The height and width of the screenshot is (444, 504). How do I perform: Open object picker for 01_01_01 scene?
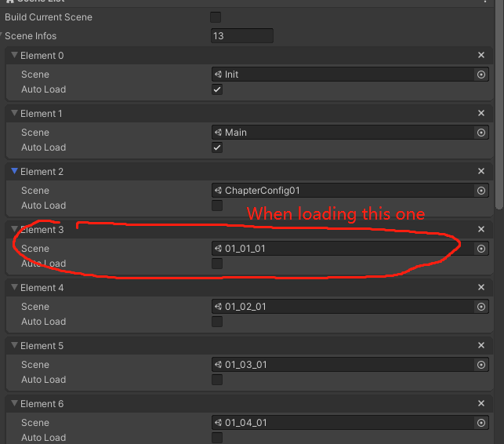pyautogui.click(x=481, y=249)
